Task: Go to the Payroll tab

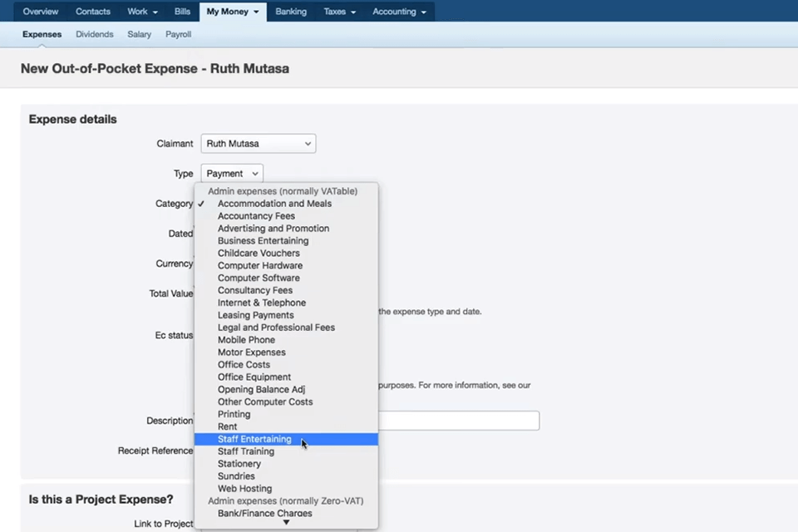Action: click(178, 34)
